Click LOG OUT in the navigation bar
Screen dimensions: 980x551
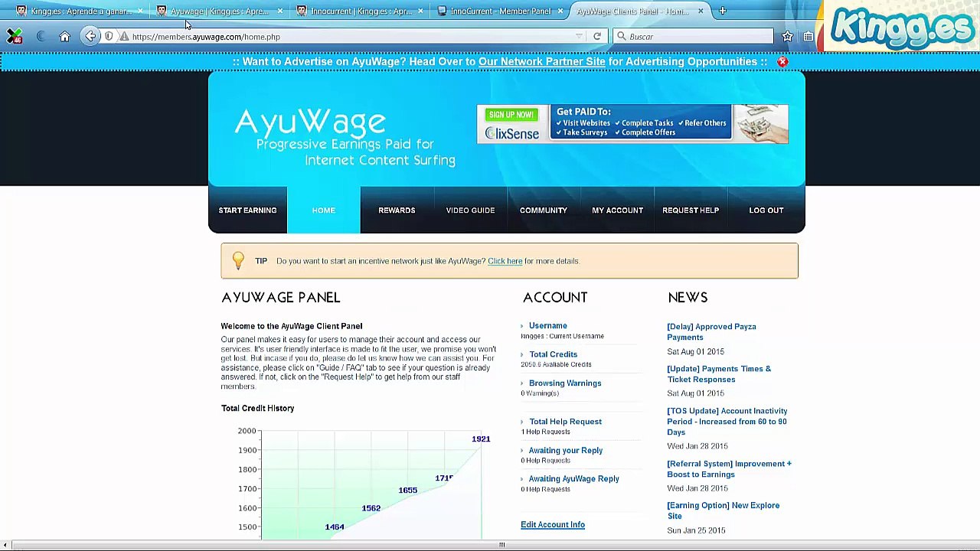tap(766, 210)
